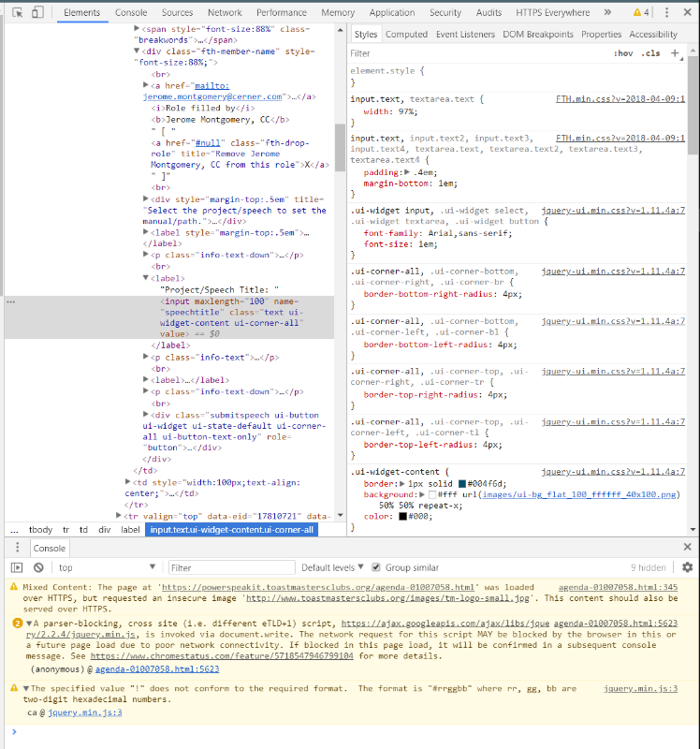Image resolution: width=700 pixels, height=749 pixels.
Task: Expand the submitspeech div node
Action: coord(146,414)
